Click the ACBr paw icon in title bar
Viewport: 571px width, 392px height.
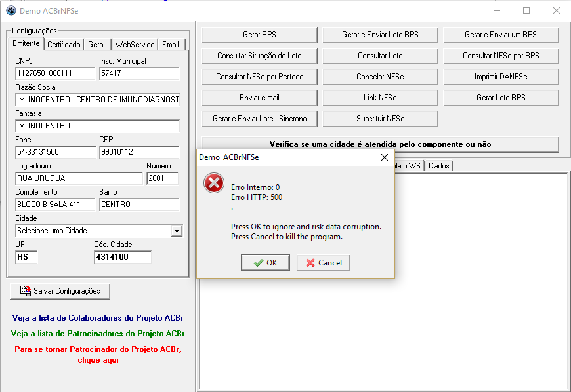pos(11,10)
